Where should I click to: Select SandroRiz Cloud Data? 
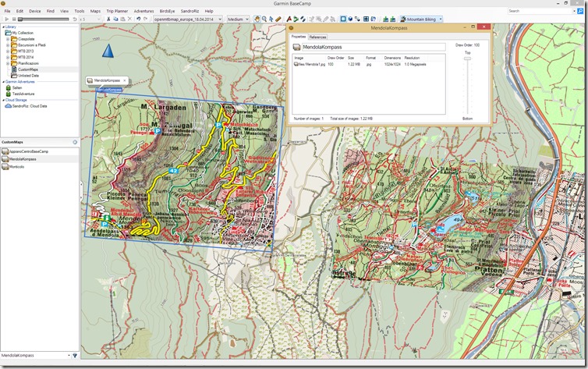(x=30, y=106)
